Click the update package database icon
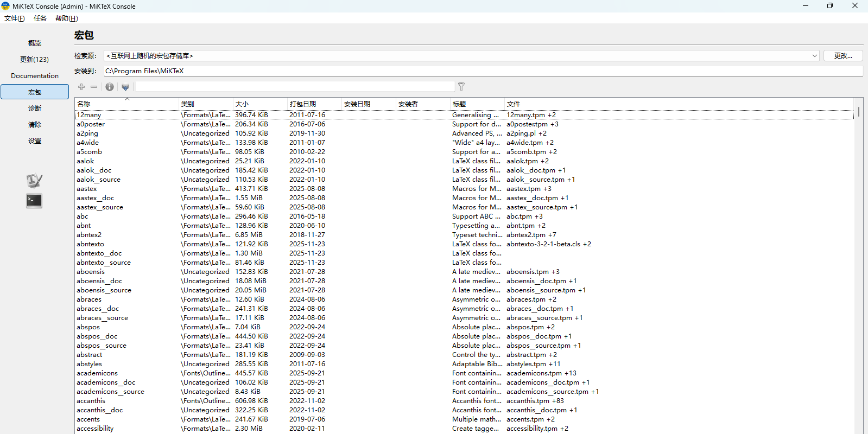Viewport: 868px width, 434px height. (x=125, y=87)
